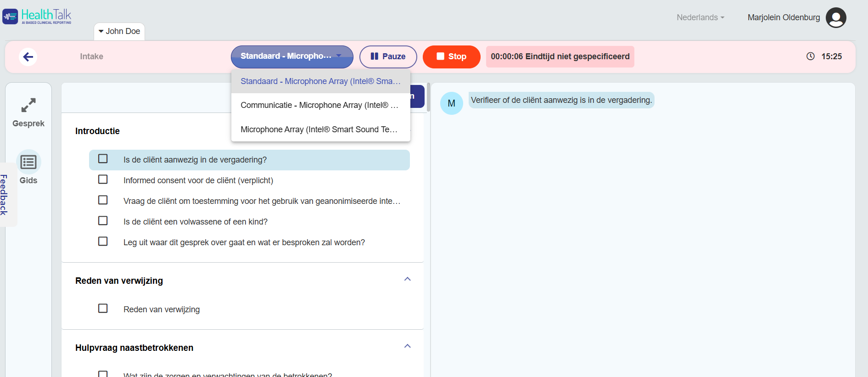Toggle the Reden van verwijzing checkbox
Screen dimensions: 868x377
coord(103,309)
